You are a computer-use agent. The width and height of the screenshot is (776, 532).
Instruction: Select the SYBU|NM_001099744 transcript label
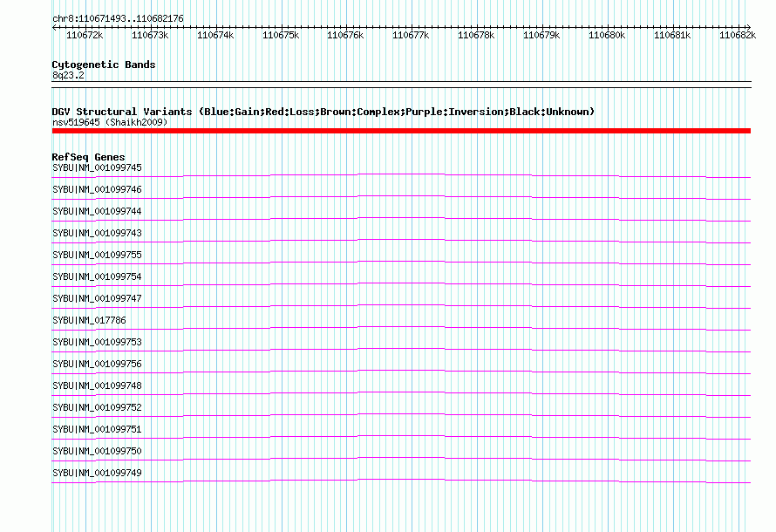[97, 211]
